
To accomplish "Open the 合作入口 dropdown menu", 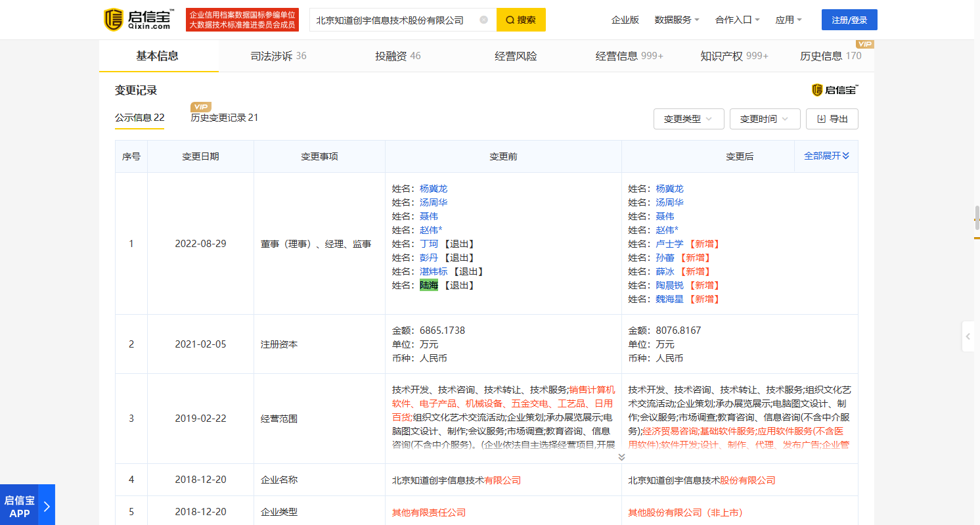I will [737, 20].
